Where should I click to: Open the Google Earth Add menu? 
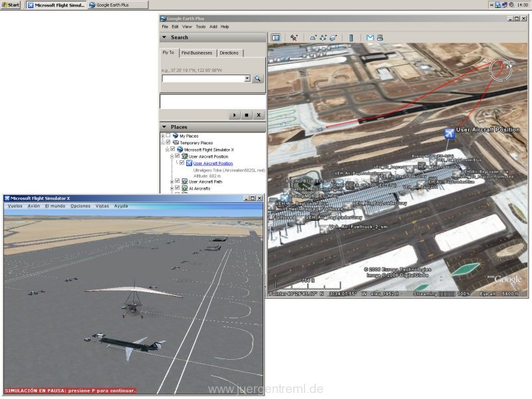click(213, 27)
